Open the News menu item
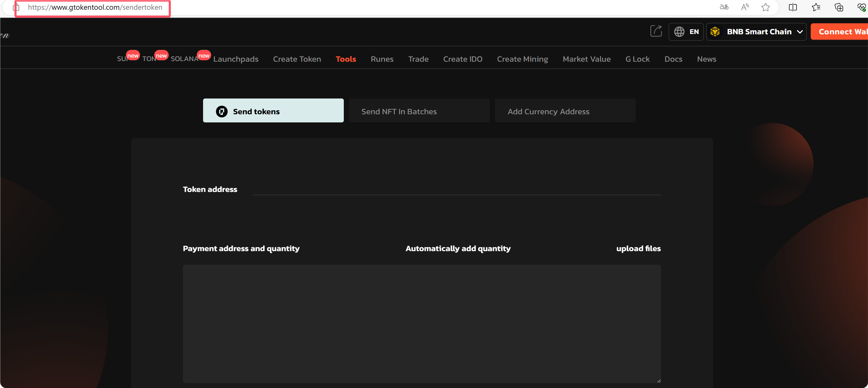Image resolution: width=868 pixels, height=388 pixels. (x=706, y=59)
